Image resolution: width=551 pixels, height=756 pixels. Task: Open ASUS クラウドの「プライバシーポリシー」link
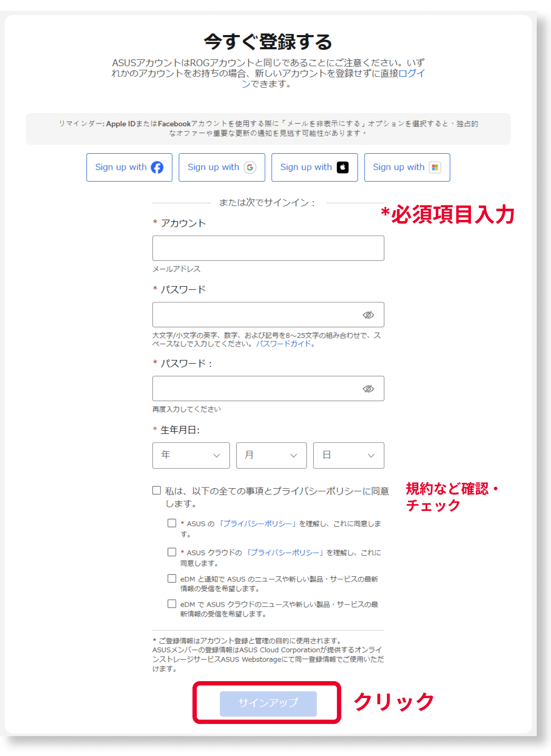point(285,553)
